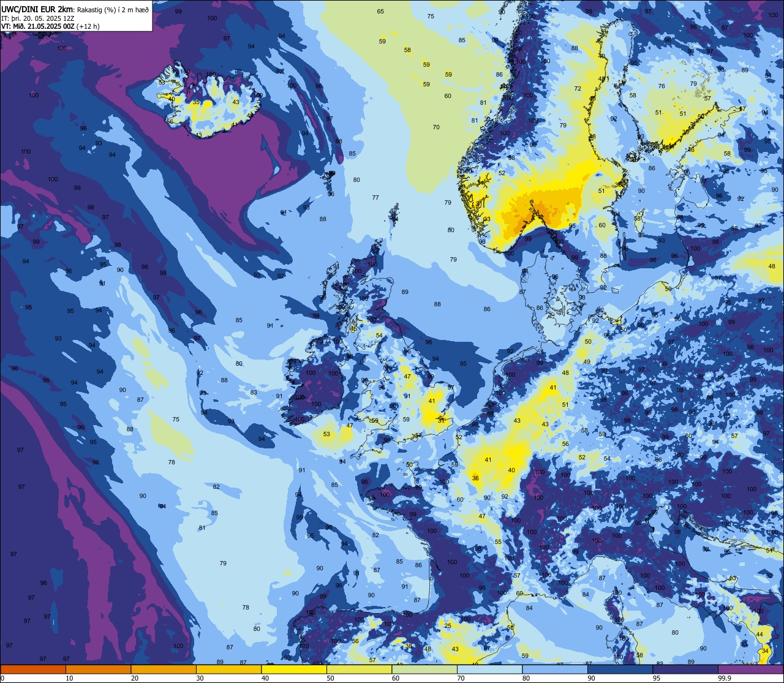Click the 'Rakastig (%) í 2 m hæð' label

[113, 9]
